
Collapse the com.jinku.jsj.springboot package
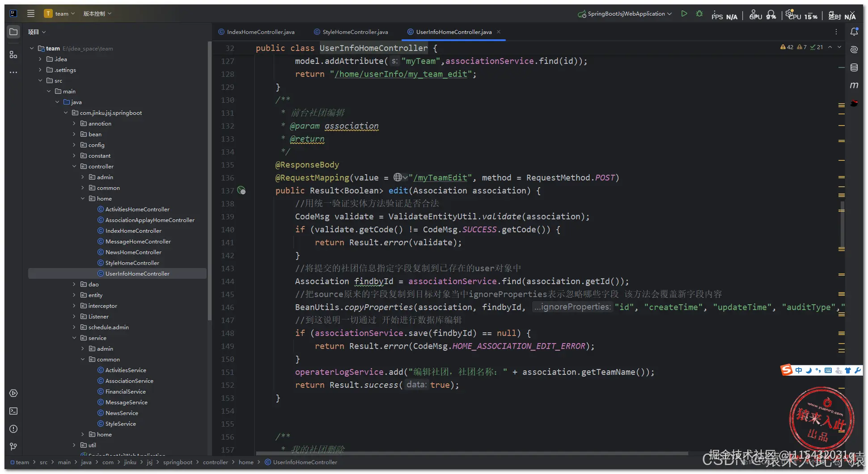tap(66, 113)
